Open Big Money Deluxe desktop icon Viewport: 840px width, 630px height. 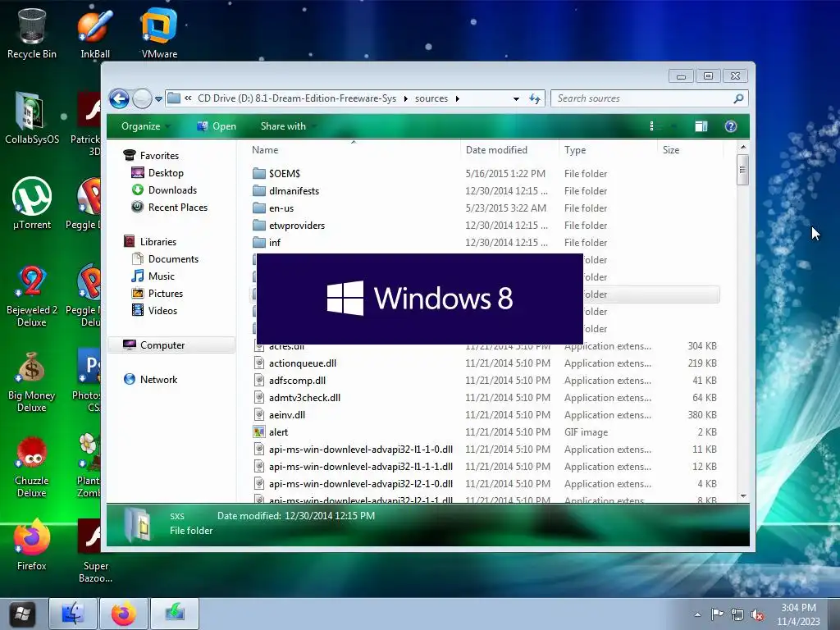(32, 381)
